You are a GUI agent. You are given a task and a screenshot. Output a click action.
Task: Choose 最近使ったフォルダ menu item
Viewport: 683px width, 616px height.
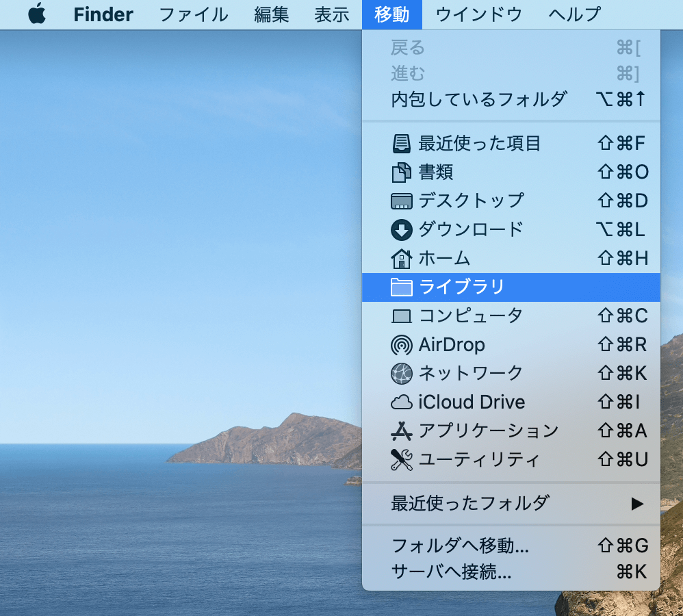[511, 504]
